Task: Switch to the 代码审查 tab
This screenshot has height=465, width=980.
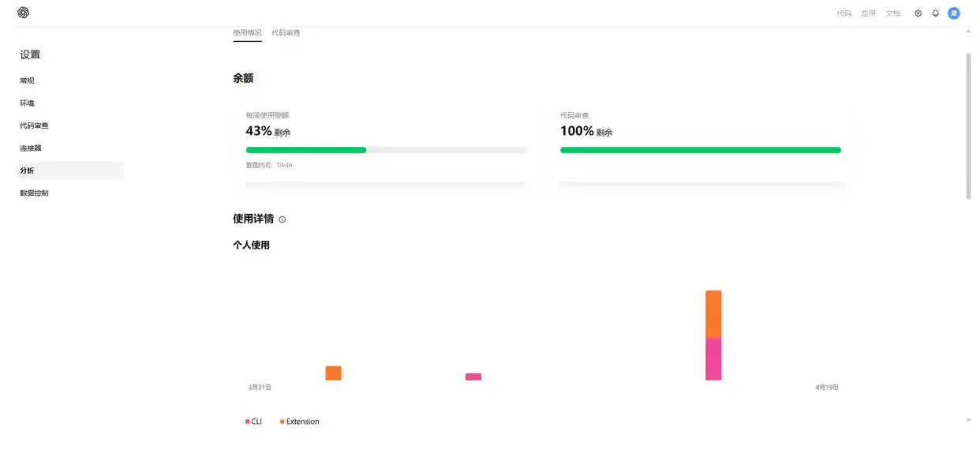Action: click(x=286, y=33)
